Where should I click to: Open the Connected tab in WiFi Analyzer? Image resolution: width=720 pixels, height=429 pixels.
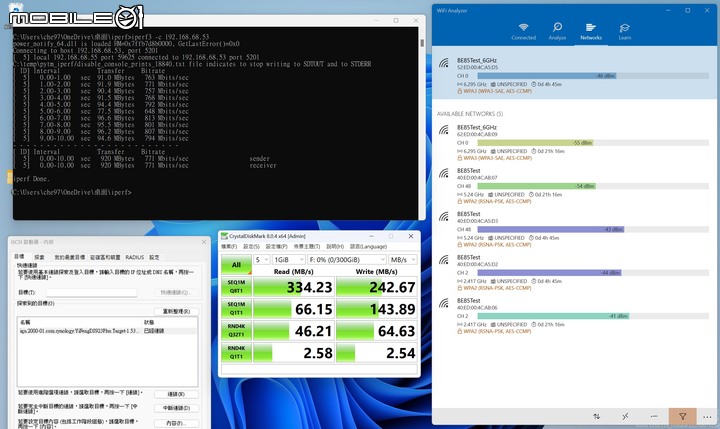523,31
